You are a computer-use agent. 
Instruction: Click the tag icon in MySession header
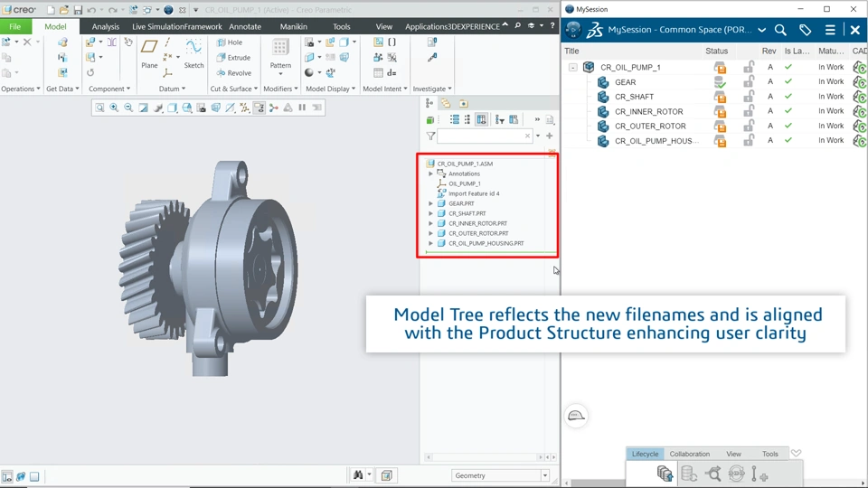coord(805,30)
